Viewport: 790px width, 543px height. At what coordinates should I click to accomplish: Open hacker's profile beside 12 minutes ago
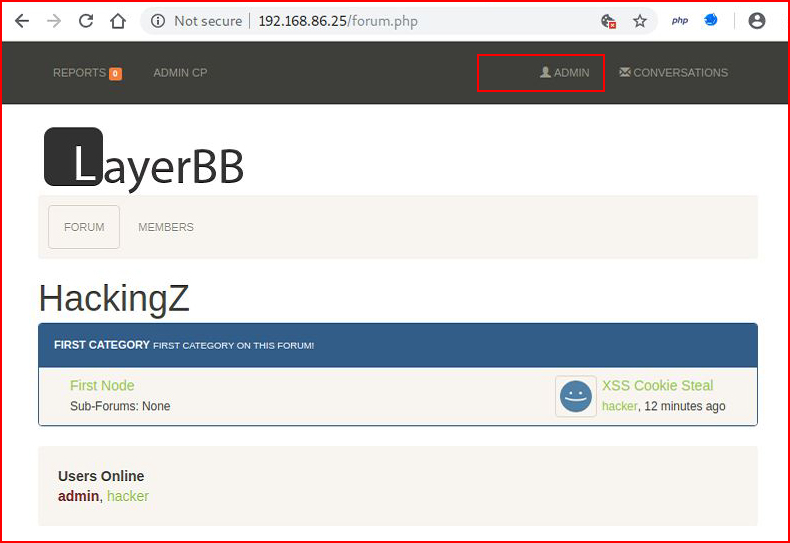pyautogui.click(x=619, y=406)
